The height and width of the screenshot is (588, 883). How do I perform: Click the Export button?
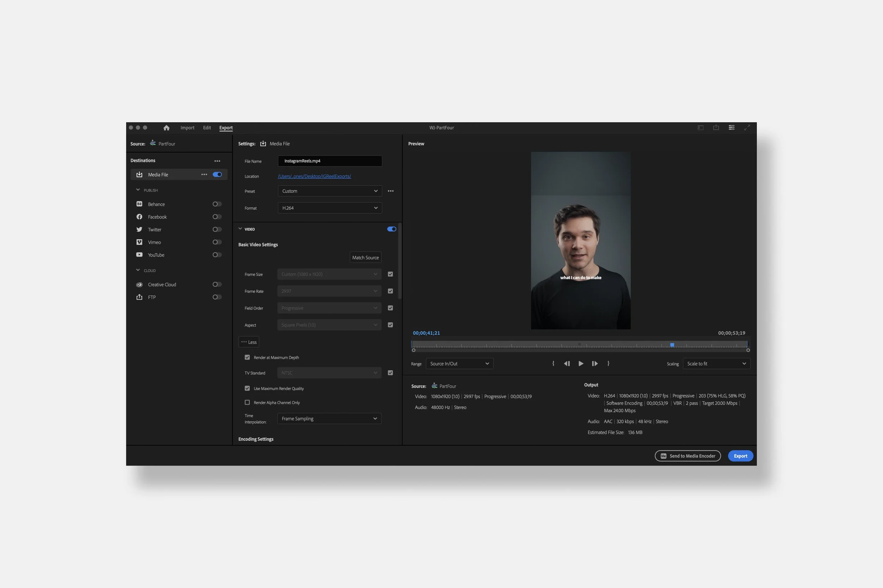tap(740, 456)
